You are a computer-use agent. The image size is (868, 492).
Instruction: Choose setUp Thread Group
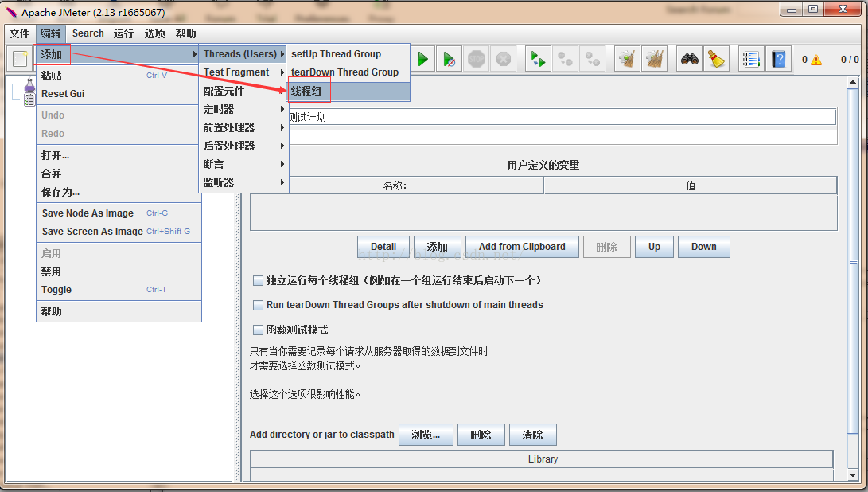[348, 54]
